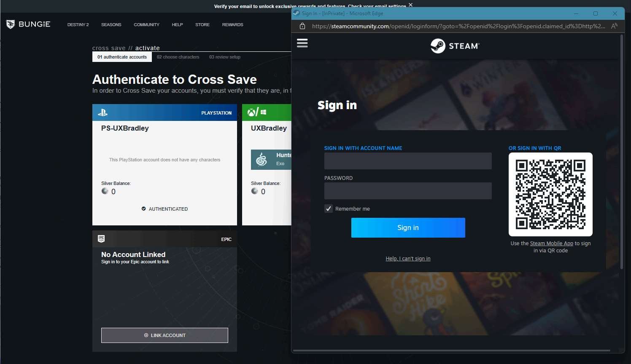This screenshot has width=631, height=364.
Task: Open the Seasons menu
Action: tap(111, 24)
